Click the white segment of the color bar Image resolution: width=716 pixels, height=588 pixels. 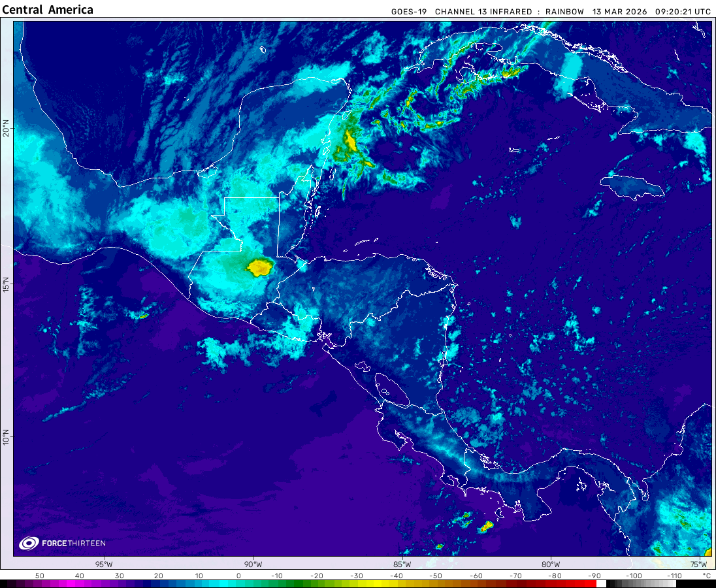(602, 583)
